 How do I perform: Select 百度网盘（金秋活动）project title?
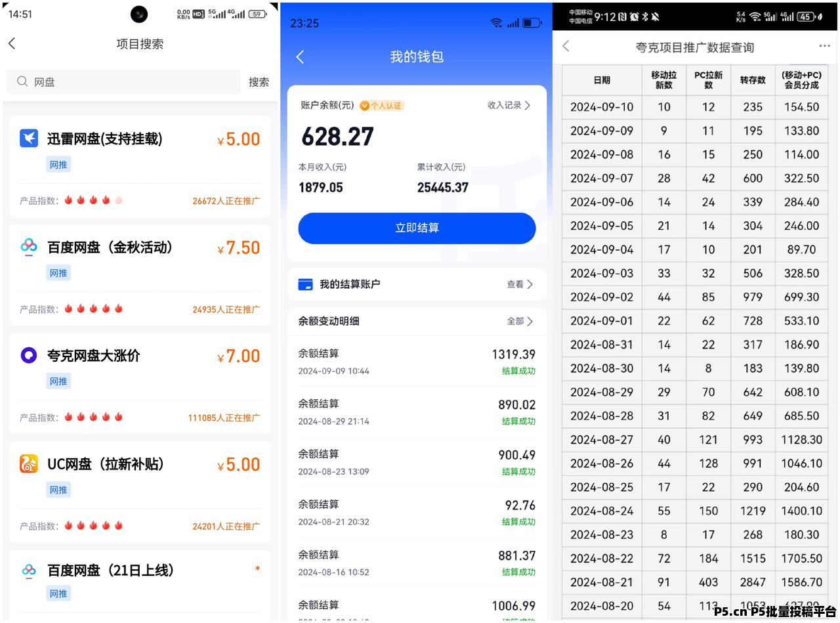tap(110, 247)
